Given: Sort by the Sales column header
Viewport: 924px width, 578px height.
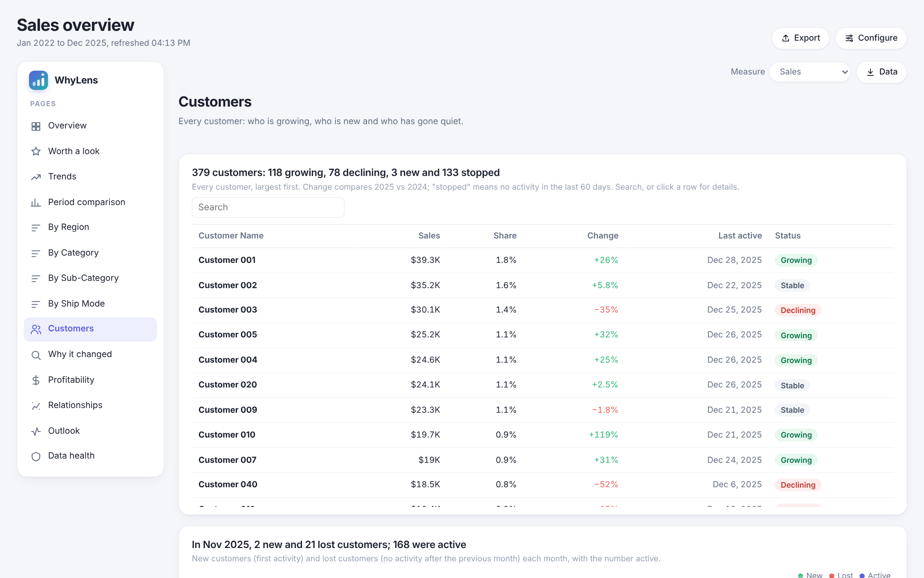Looking at the screenshot, I should tap(429, 235).
